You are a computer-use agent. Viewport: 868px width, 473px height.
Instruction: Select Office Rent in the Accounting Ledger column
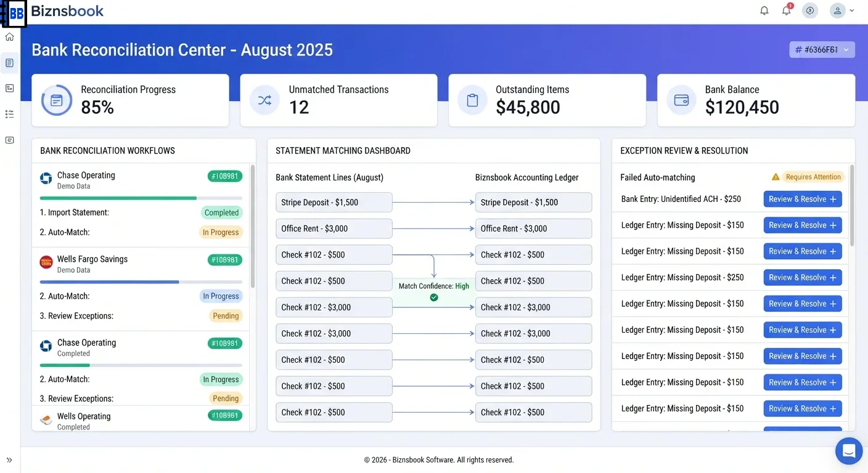click(x=533, y=228)
